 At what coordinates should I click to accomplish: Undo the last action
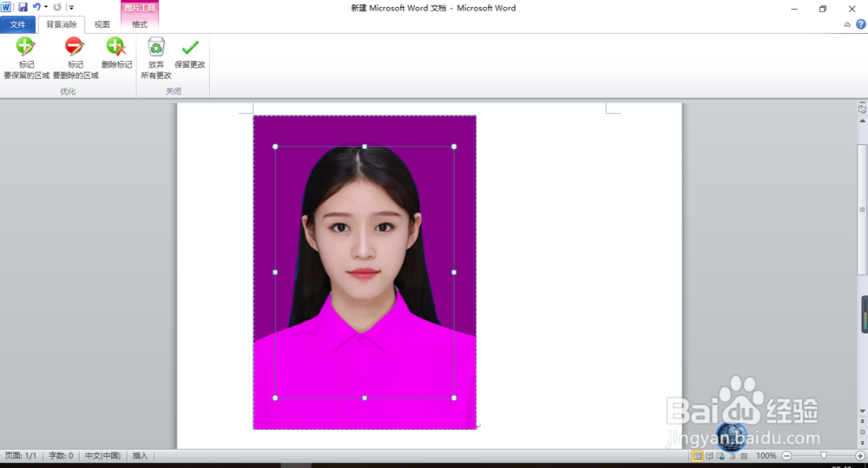point(36,7)
